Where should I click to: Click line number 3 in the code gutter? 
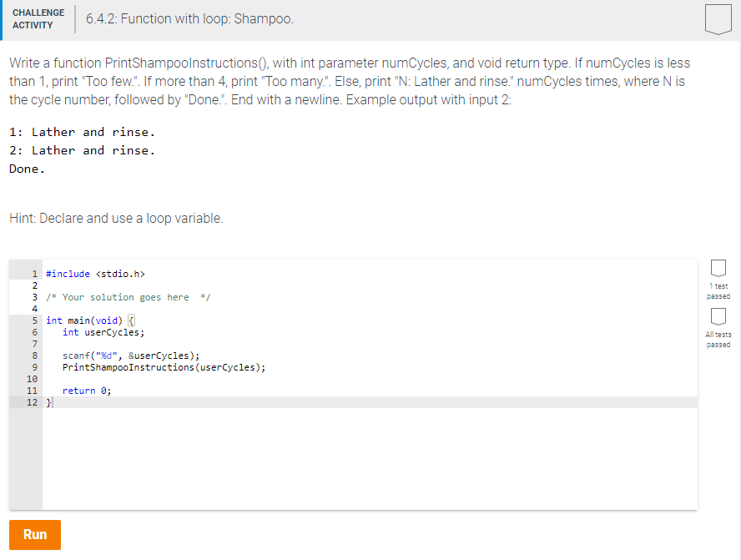click(x=33, y=297)
